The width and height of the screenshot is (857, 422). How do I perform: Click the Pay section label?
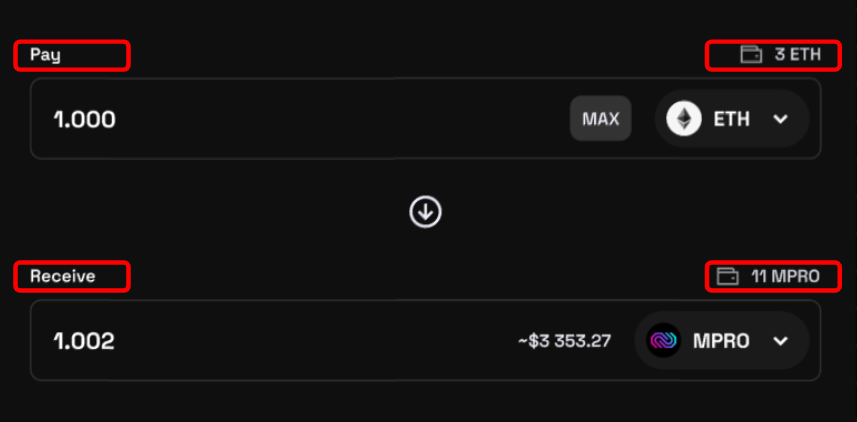click(x=45, y=55)
